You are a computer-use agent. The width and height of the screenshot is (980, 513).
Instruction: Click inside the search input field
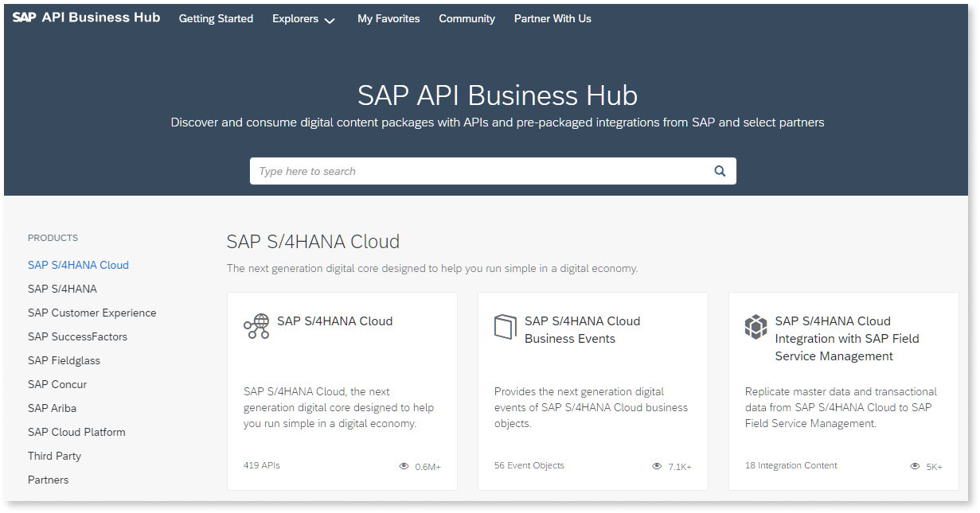(x=478, y=170)
